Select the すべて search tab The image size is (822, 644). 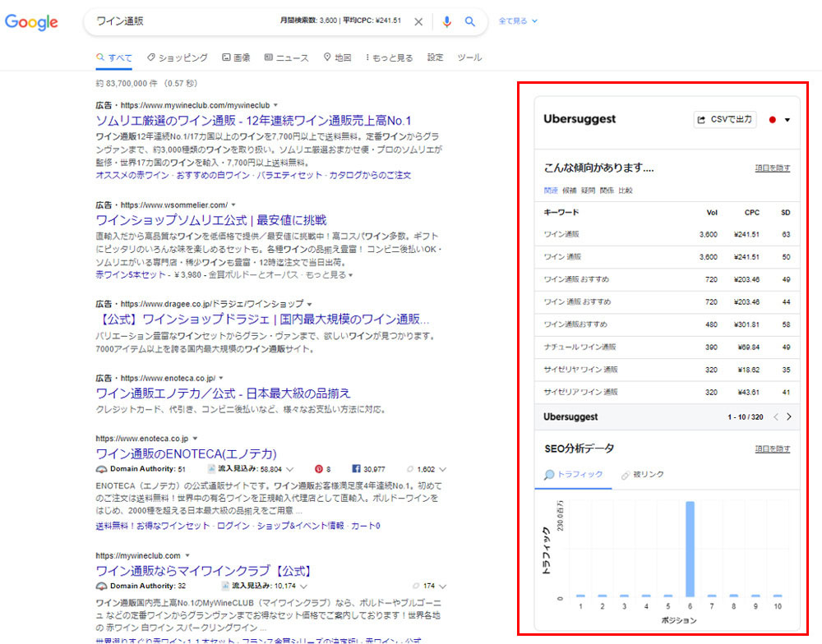pyautogui.click(x=114, y=57)
